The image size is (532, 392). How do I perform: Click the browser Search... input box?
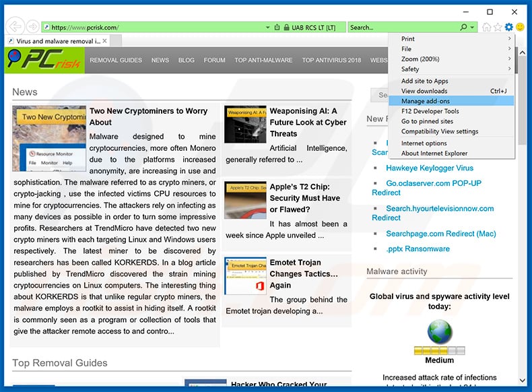pos(403,28)
